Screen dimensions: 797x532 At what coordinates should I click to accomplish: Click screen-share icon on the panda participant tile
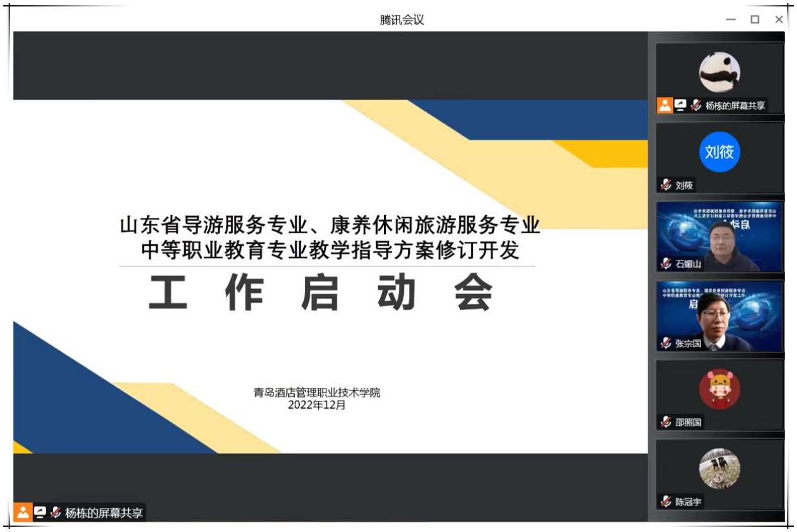coord(680,105)
